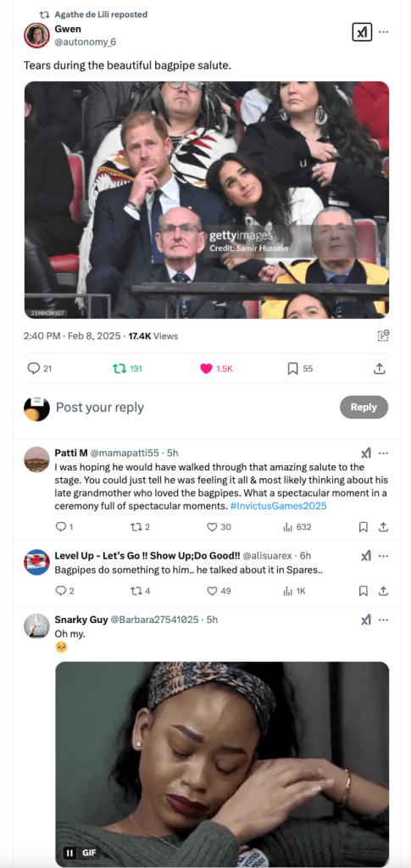Click the Grok icon on Snarky Guy's reply
Image resolution: width=411 pixels, height=868 pixels.
pos(365,620)
